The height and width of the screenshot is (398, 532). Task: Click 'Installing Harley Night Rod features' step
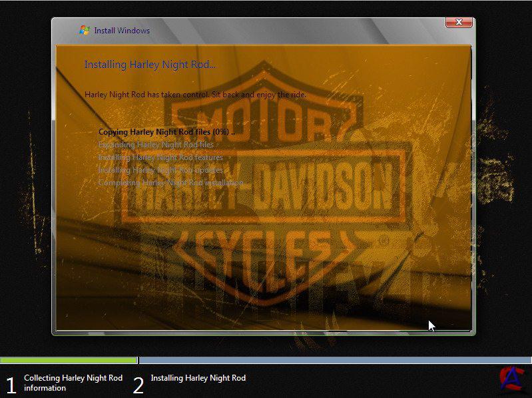pos(160,157)
